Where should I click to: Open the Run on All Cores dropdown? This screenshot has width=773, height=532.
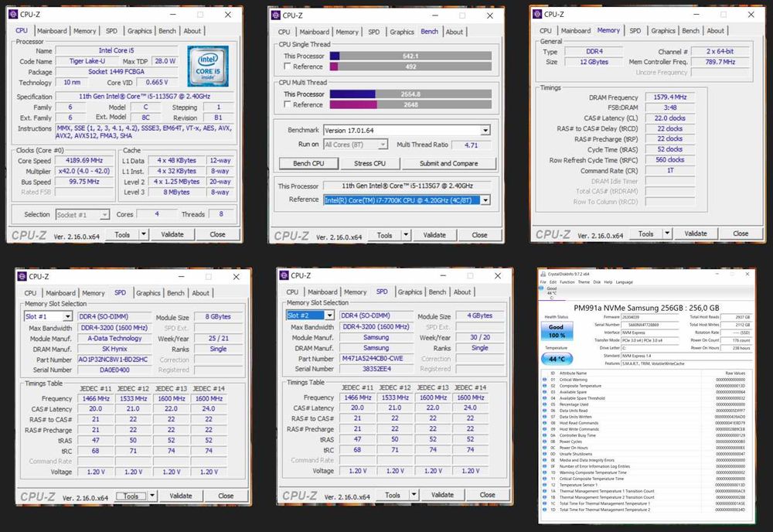click(x=383, y=145)
